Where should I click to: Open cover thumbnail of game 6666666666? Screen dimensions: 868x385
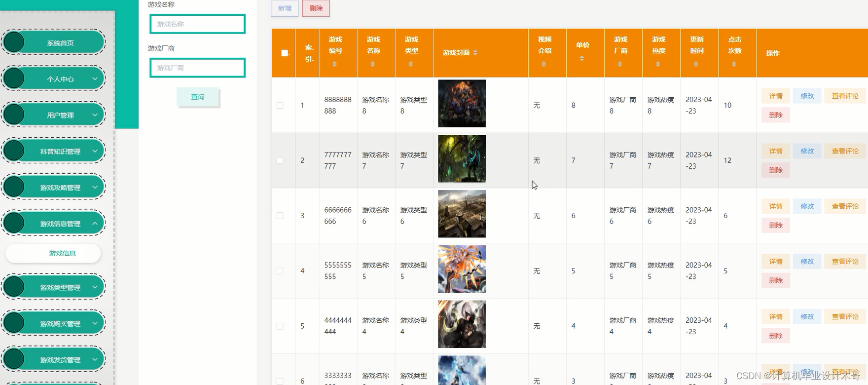462,214
